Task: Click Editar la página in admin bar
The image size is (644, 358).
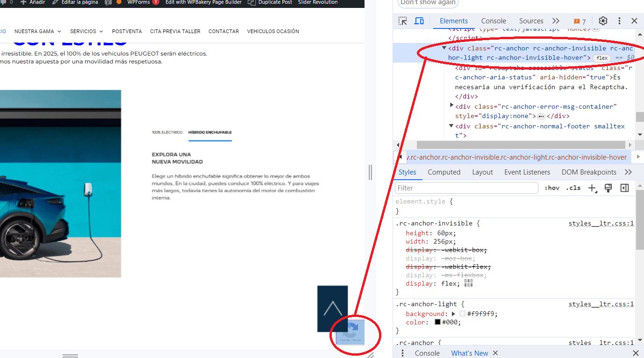Action: [x=75, y=2]
